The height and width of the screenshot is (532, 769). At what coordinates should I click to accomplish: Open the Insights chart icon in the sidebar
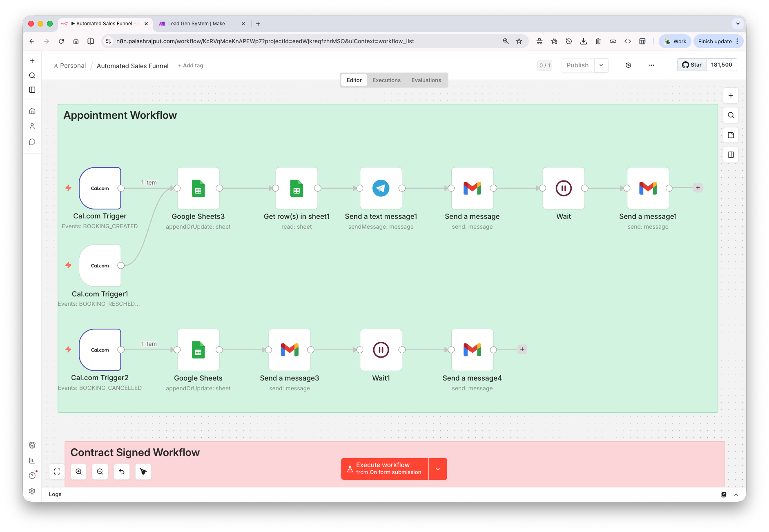point(32,460)
